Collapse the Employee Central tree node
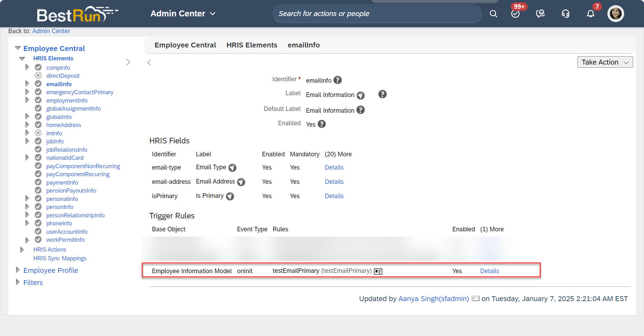Viewport: 644px width, 336px height. tap(18, 48)
